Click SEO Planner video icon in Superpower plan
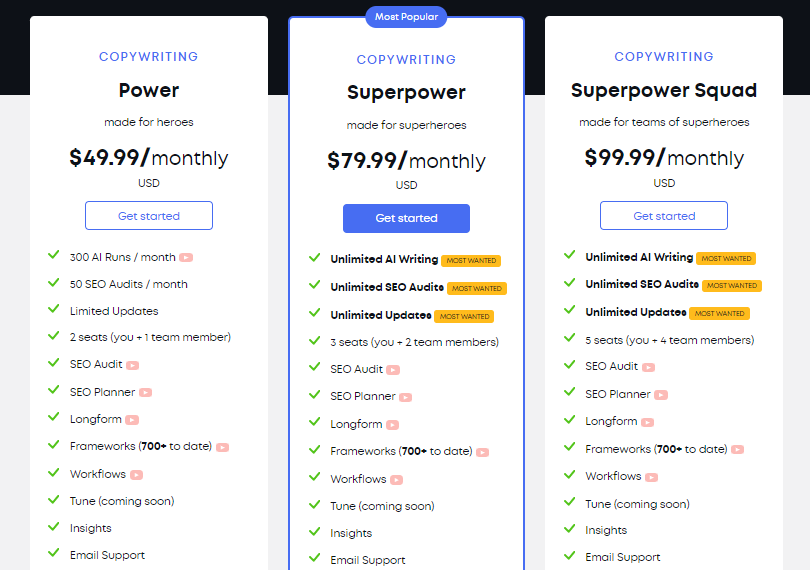Screen dimensions: 810x570 406,397
